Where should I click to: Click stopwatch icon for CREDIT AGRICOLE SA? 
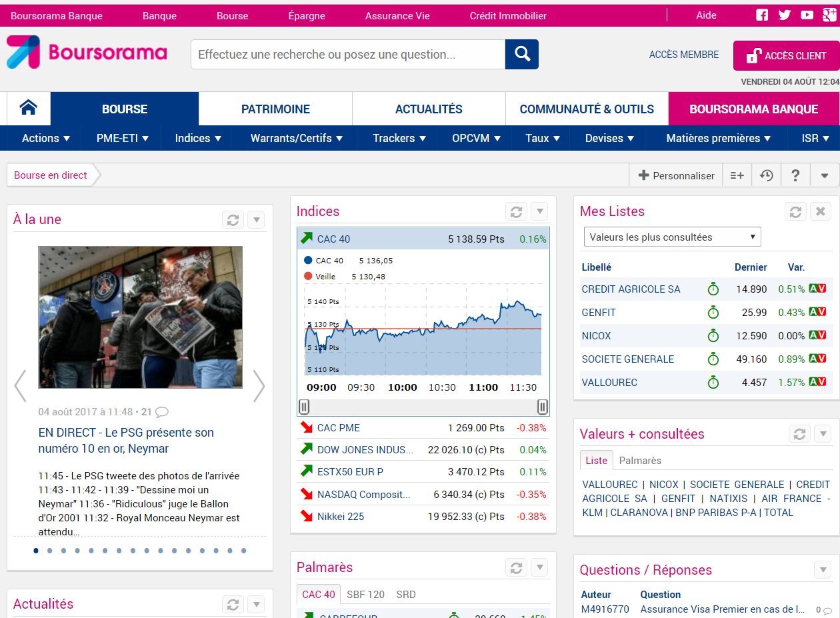click(x=713, y=289)
